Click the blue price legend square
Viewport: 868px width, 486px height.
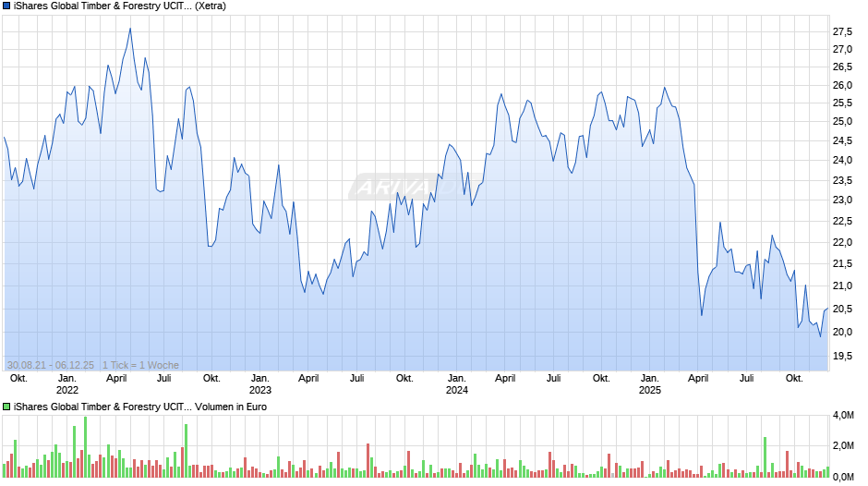pos(6,6)
